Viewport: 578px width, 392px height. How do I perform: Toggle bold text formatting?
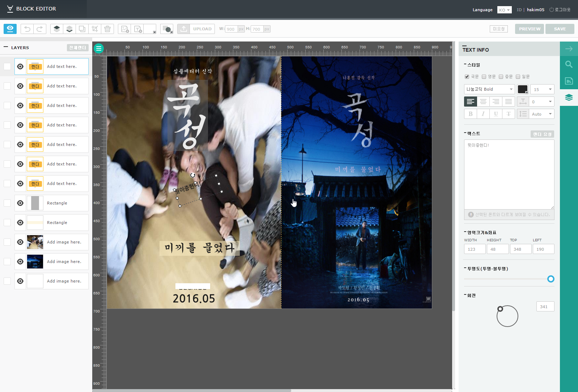(471, 114)
